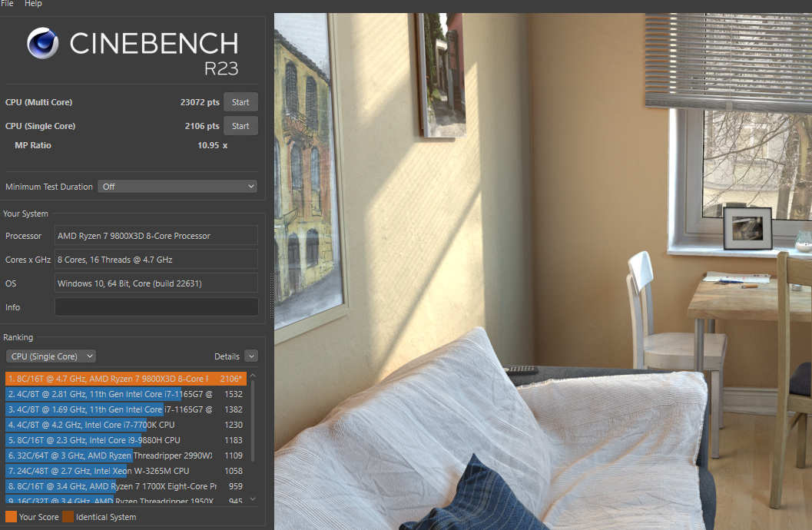This screenshot has height=530, width=812.
Task: Click the ranking list scroll up arrow
Action: (253, 376)
